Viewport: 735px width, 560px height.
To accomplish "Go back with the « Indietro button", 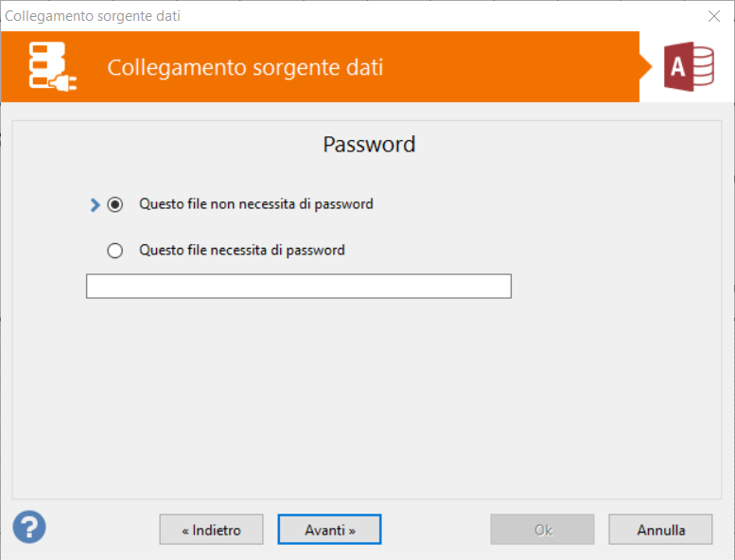I will tap(211, 530).
